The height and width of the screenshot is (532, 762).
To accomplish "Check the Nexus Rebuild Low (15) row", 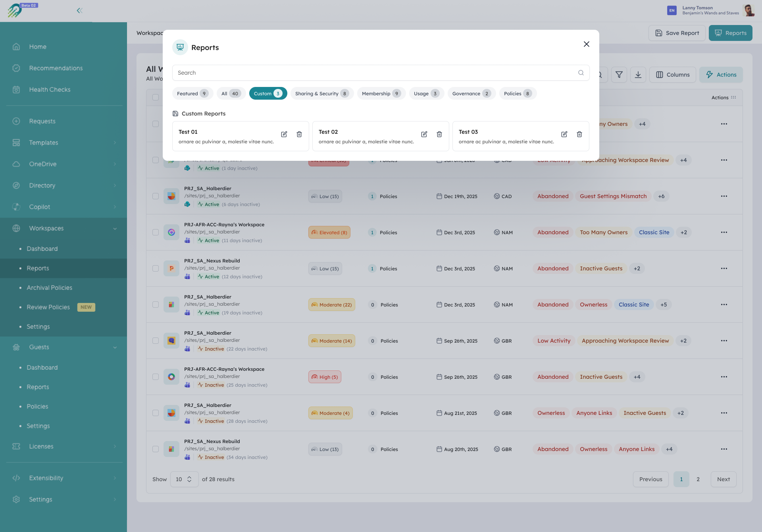I will tap(156, 268).
